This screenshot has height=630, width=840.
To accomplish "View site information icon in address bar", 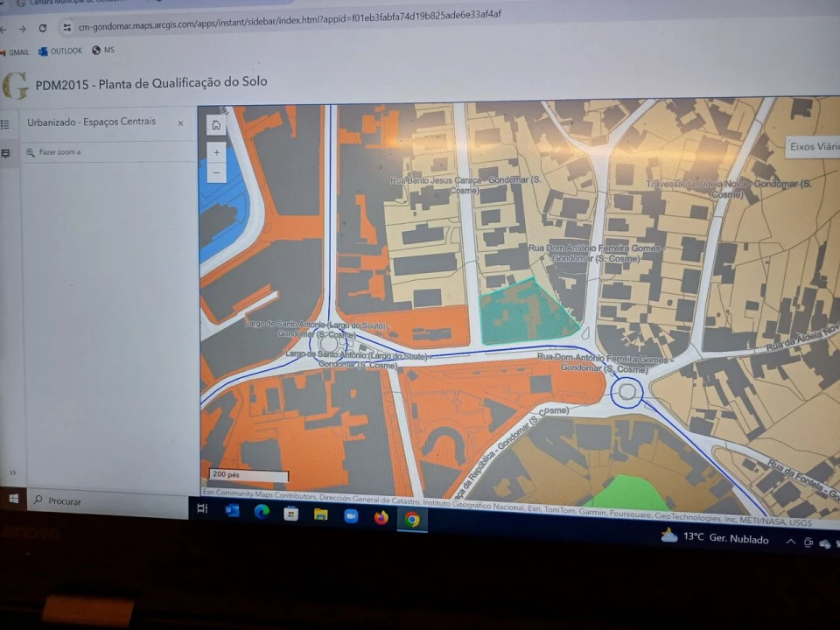I will (66, 28).
